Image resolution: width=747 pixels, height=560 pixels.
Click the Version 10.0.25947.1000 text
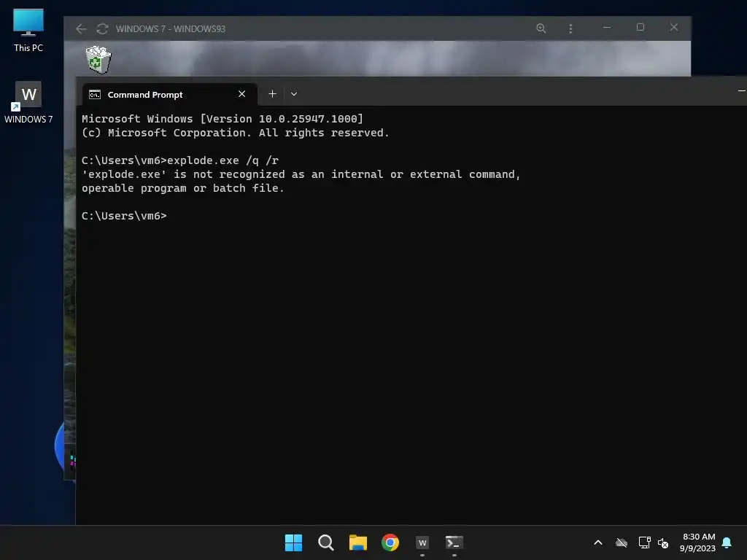(x=282, y=119)
